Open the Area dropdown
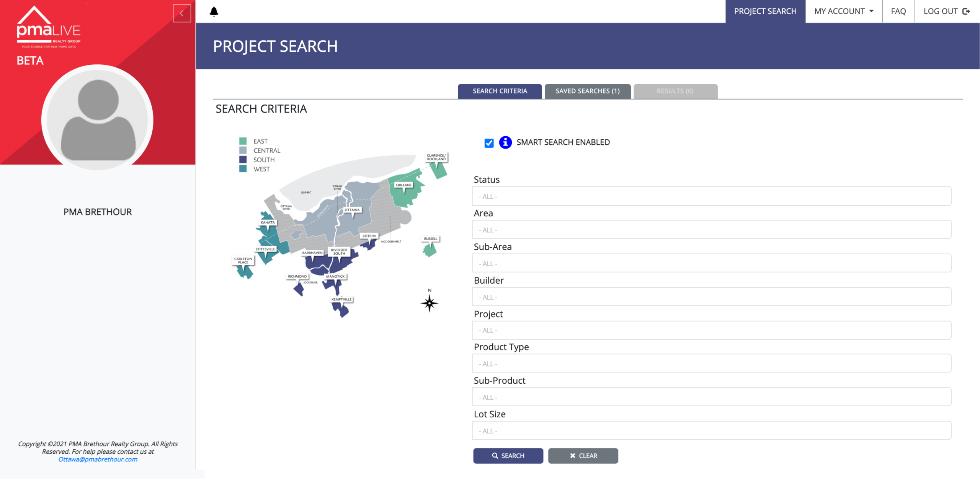This screenshot has width=980, height=479. click(711, 230)
